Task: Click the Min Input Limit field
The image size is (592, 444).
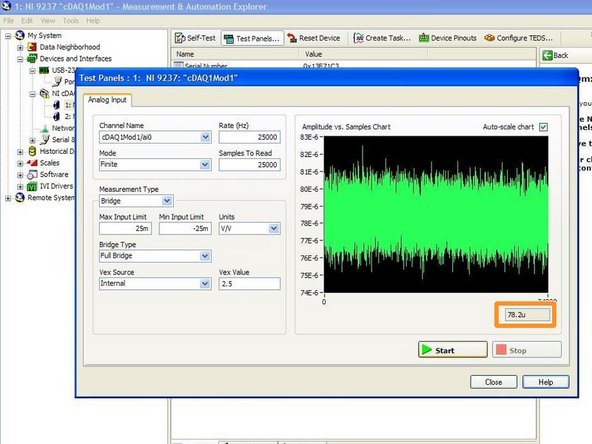Action: click(x=185, y=228)
